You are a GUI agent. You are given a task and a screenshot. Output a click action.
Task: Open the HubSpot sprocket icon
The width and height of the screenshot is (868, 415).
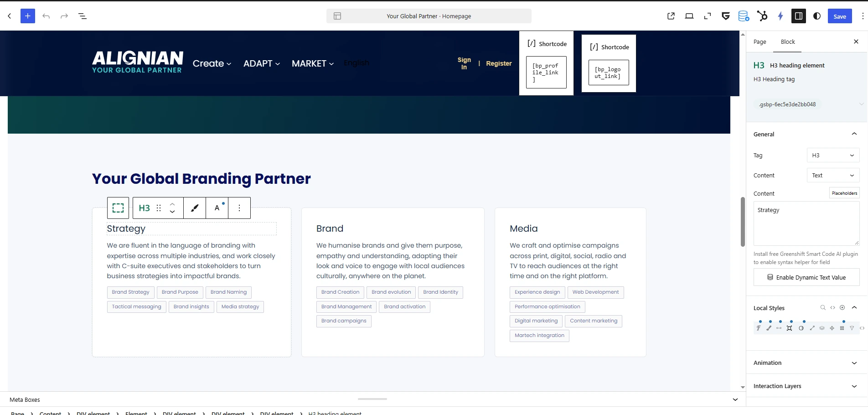point(762,16)
